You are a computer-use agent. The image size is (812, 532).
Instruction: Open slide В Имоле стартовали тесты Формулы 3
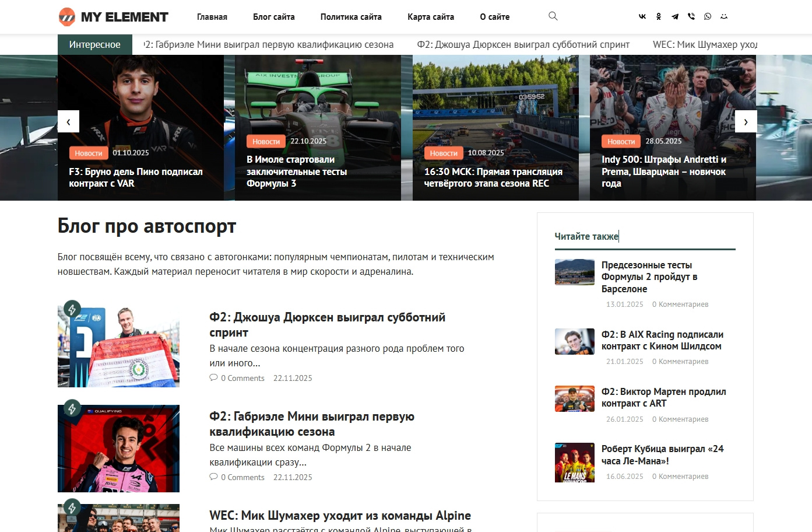[297, 171]
